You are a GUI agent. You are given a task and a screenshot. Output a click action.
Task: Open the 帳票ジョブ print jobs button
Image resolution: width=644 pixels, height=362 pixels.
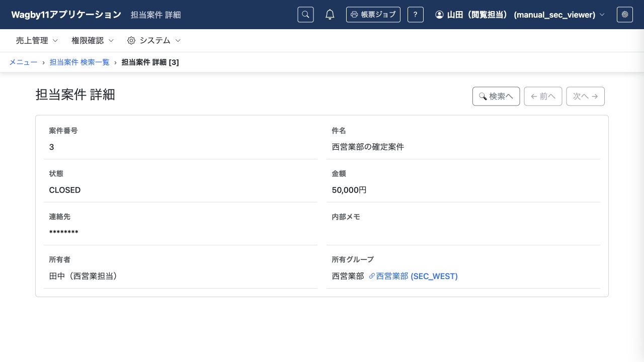pos(373,15)
